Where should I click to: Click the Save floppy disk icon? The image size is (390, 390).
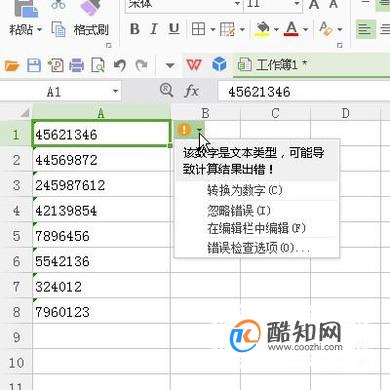(34, 65)
